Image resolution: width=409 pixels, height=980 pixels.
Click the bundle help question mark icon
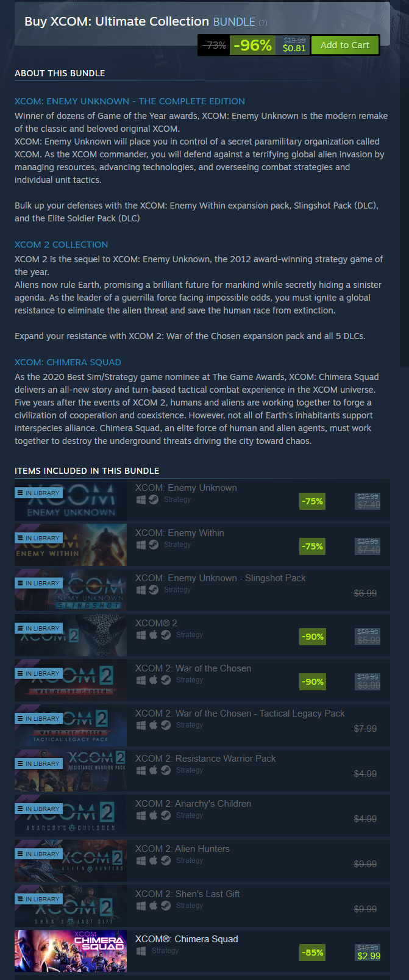[x=263, y=23]
